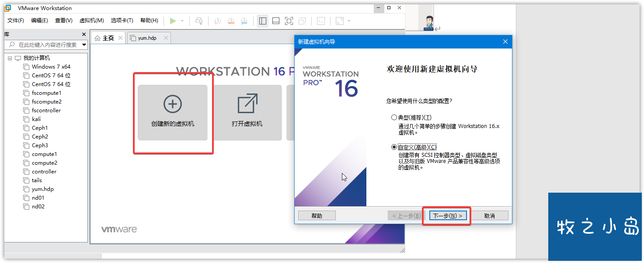This screenshot has height=263, width=644.
Task: Click the 打开虚拟机 card
Action: [x=247, y=113]
